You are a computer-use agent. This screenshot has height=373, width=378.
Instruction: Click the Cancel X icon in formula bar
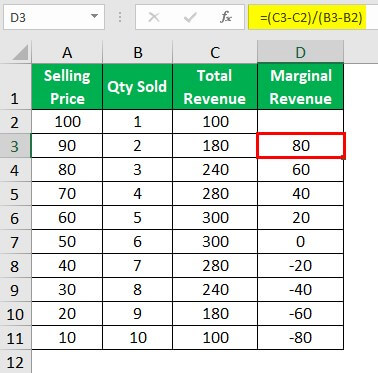154,17
